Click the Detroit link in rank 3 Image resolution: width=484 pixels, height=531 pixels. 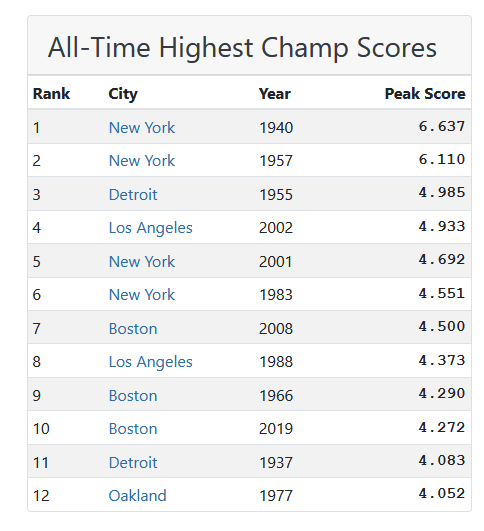133,194
